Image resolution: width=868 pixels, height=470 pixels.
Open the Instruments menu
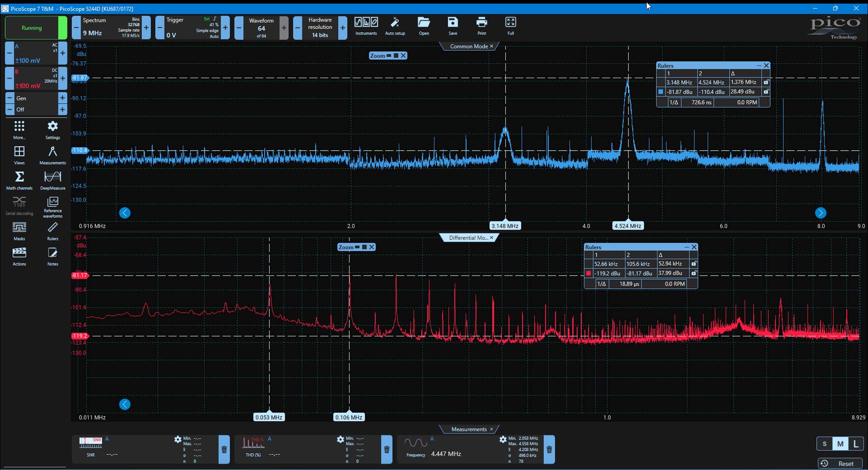coord(366,26)
